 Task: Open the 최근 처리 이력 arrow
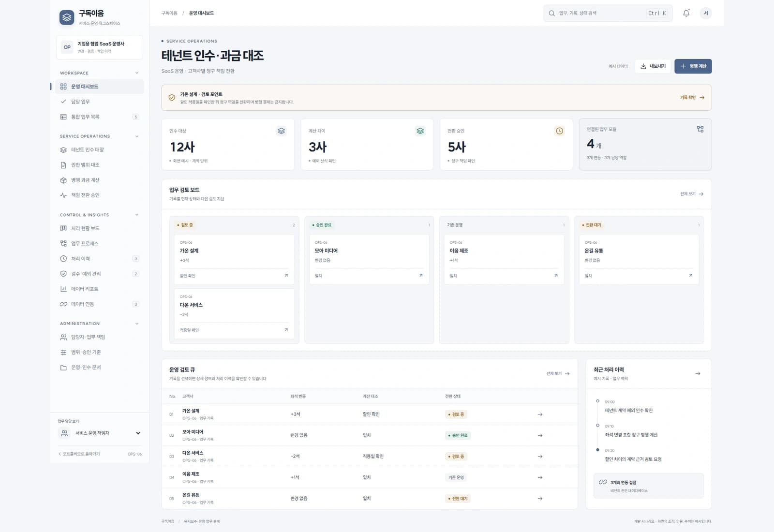click(x=698, y=373)
